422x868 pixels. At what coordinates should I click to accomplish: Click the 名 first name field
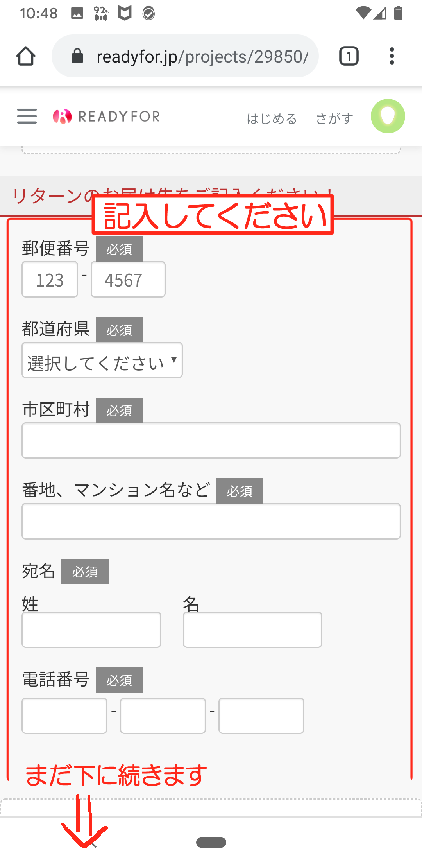click(252, 629)
